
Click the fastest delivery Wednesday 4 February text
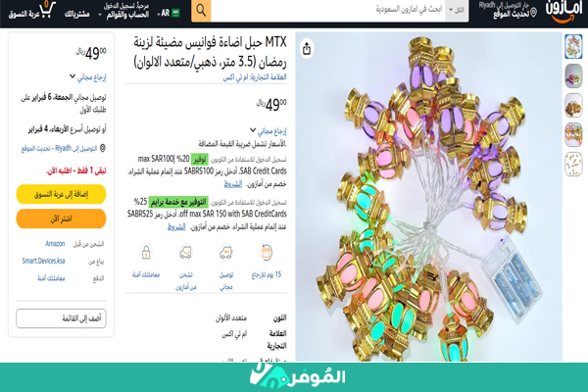(x=67, y=129)
